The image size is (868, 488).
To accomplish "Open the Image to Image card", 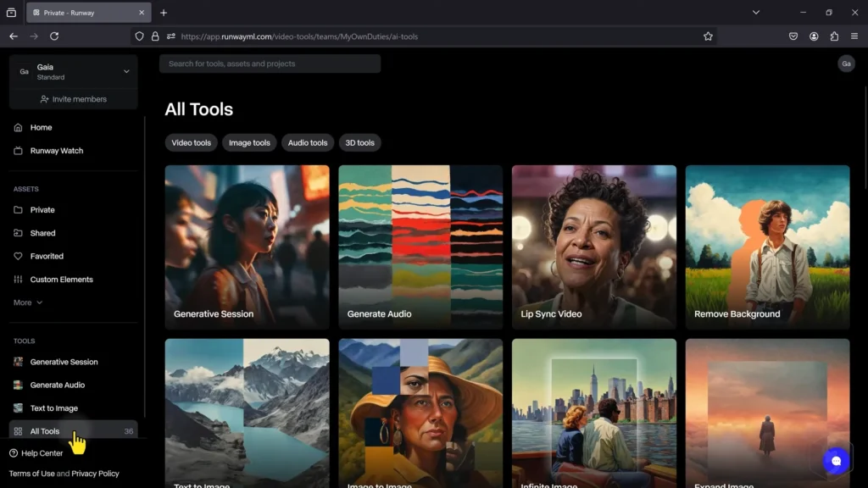I will click(x=420, y=413).
